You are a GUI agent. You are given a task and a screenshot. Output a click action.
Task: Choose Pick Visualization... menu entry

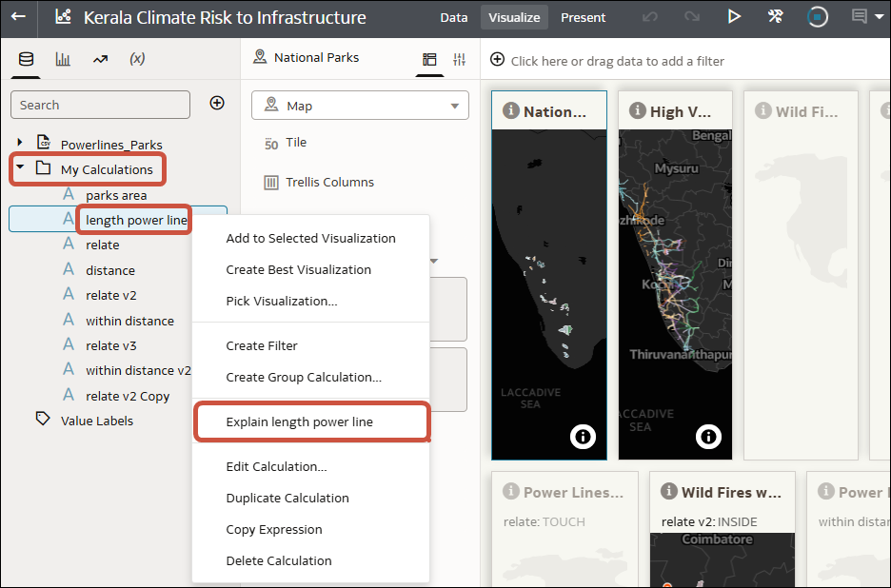click(311, 301)
